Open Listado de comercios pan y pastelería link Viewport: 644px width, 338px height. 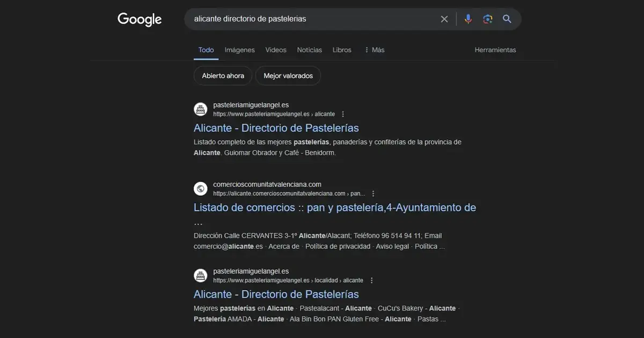(335, 208)
